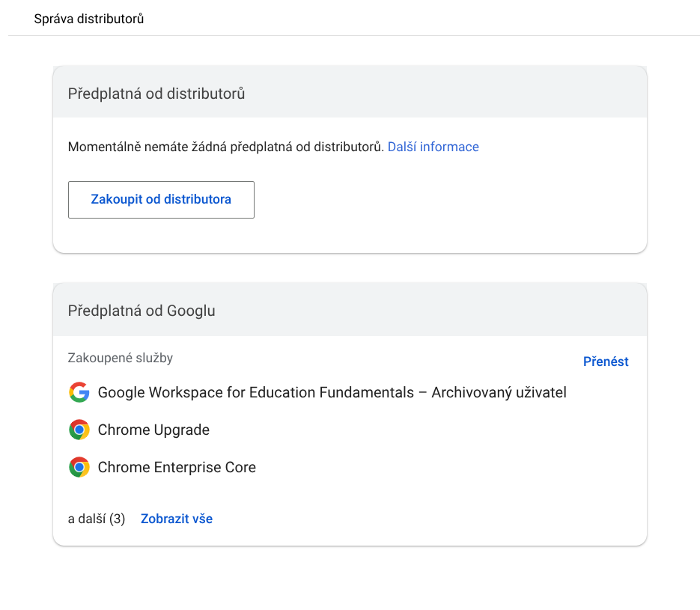Select the Chrome Upgrade service name

(x=153, y=430)
